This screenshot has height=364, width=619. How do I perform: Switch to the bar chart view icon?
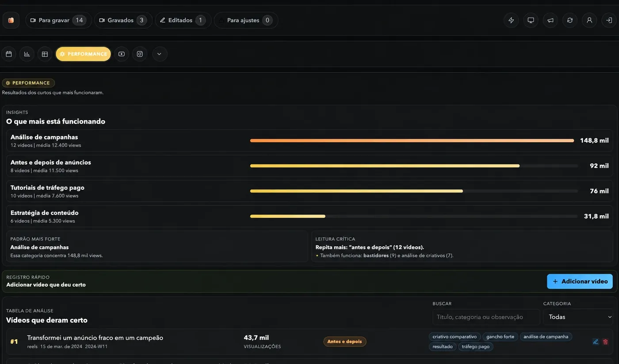[27, 54]
